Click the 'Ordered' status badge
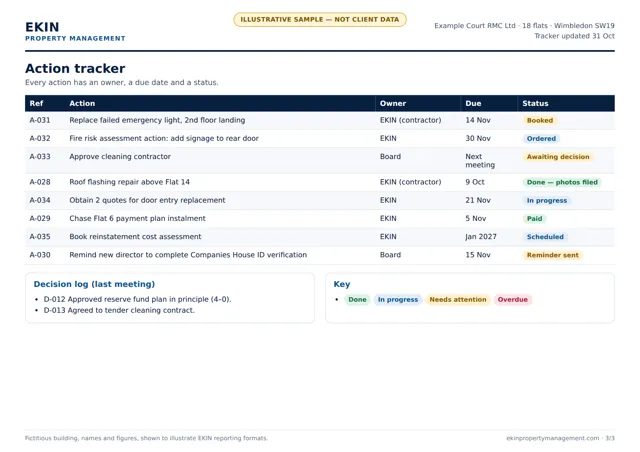This screenshot has height=452, width=640. coord(541,138)
